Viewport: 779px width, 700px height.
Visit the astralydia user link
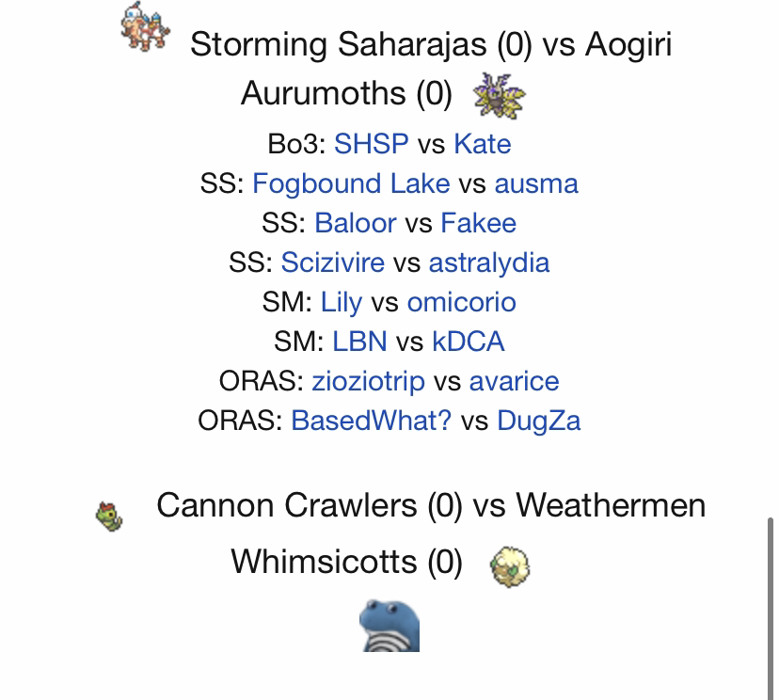489,263
